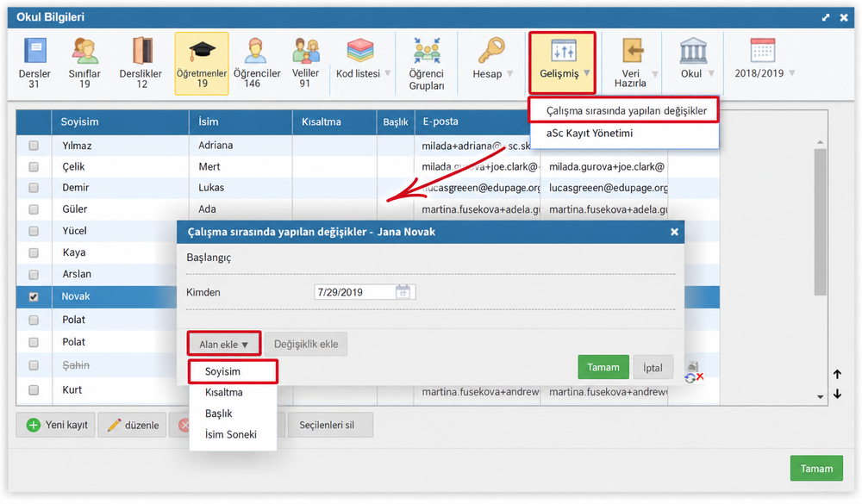Open the Öğrenci Grupları icon
Screen dimensions: 862x504
[427, 51]
